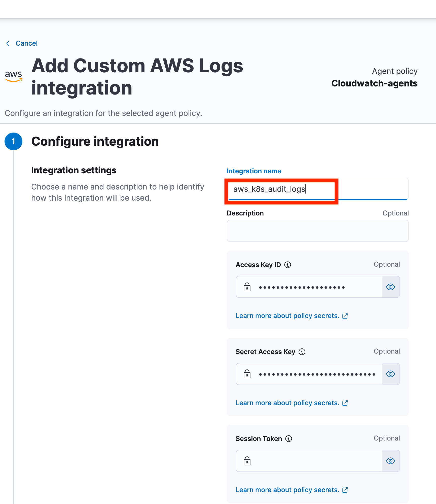Reveal the Secret Access Key value

pos(390,374)
